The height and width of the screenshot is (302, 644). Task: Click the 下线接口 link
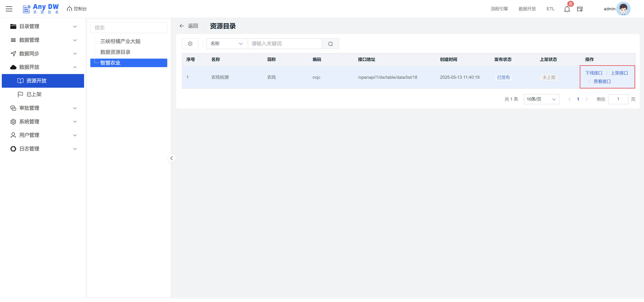pyautogui.click(x=593, y=73)
